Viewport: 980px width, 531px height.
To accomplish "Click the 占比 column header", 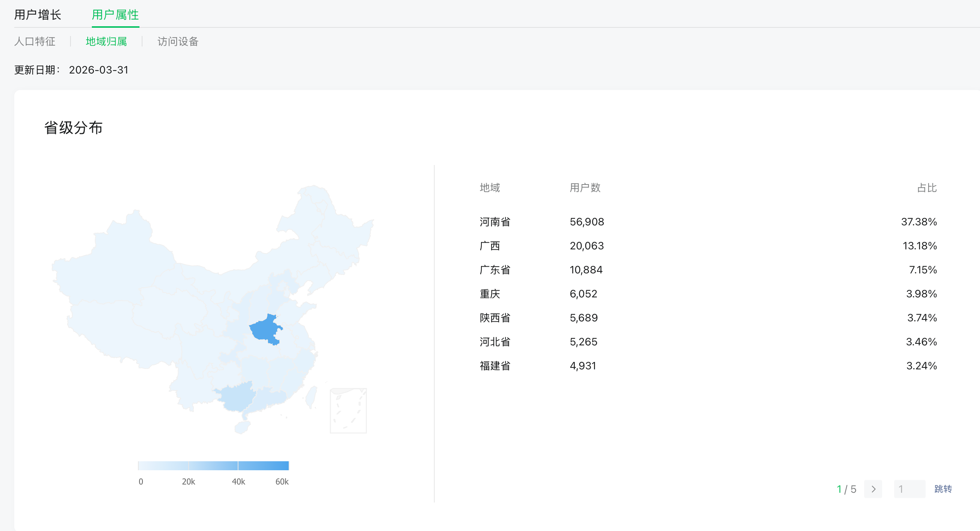I will [x=926, y=187].
